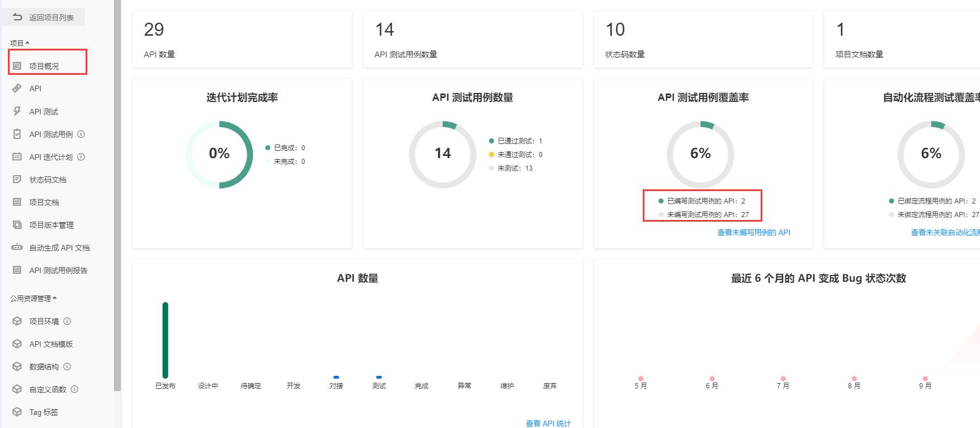Click the 已完成: 0 legend entry

pos(285,148)
